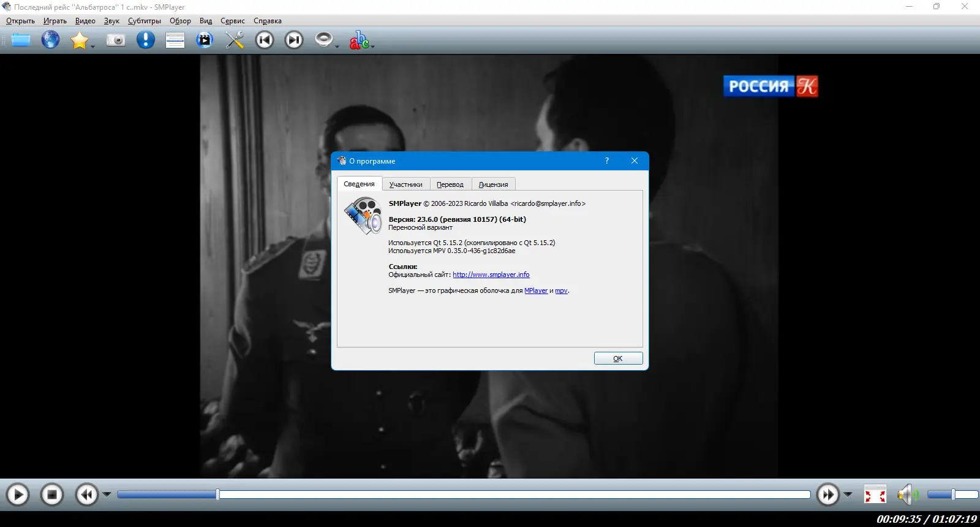This screenshot has width=980, height=527.
Task: Click the SMPlayer logo in the about dialog
Action: [x=363, y=216]
